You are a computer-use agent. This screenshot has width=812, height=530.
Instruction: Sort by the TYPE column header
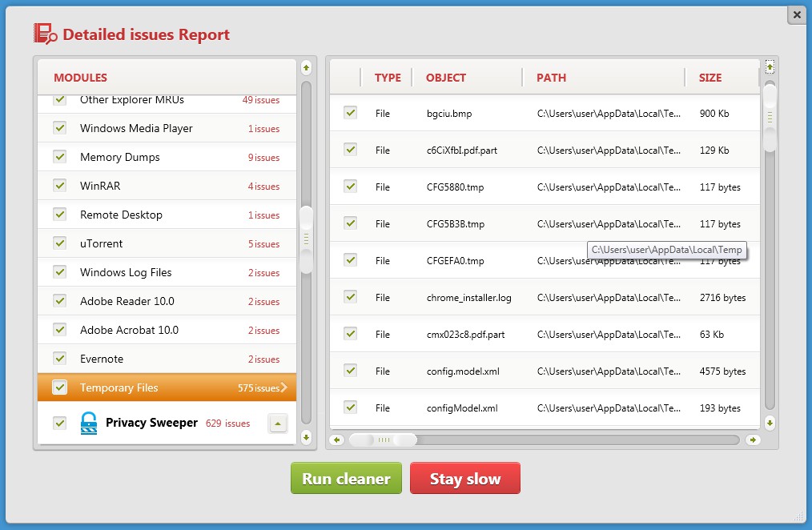point(388,78)
